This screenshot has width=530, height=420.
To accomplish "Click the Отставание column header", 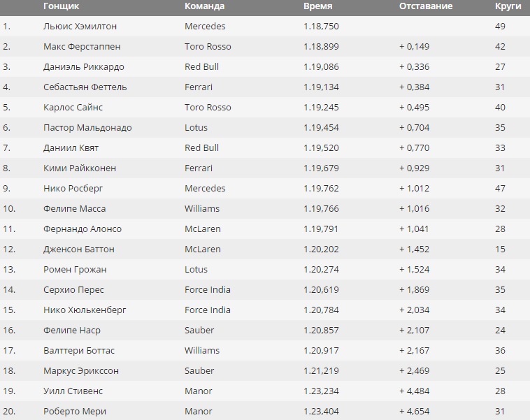I will click(x=426, y=6).
